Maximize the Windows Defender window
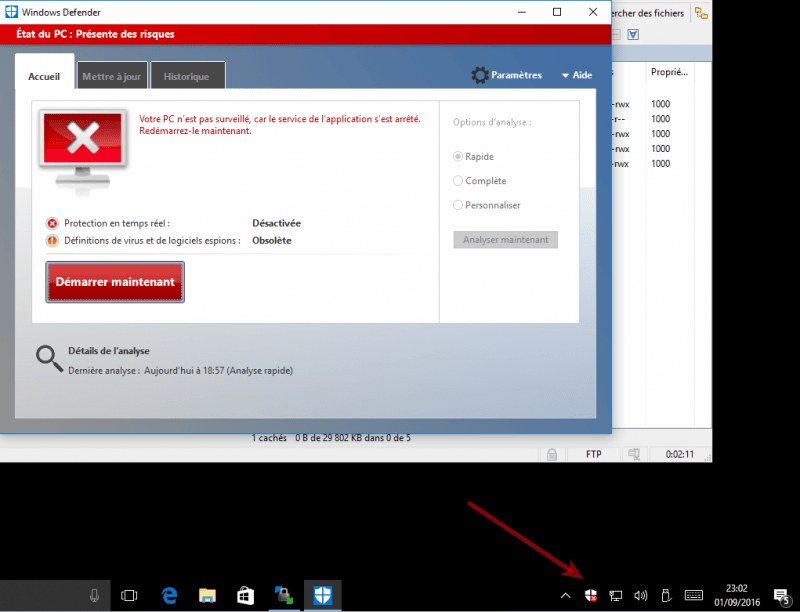The height and width of the screenshot is (612, 800). tap(557, 12)
